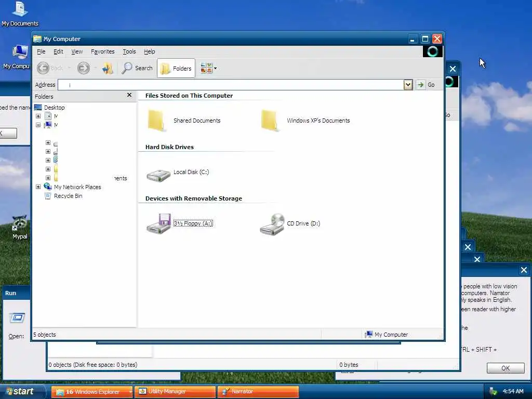
Task: Expand the My Network Places node
Action: click(x=38, y=187)
